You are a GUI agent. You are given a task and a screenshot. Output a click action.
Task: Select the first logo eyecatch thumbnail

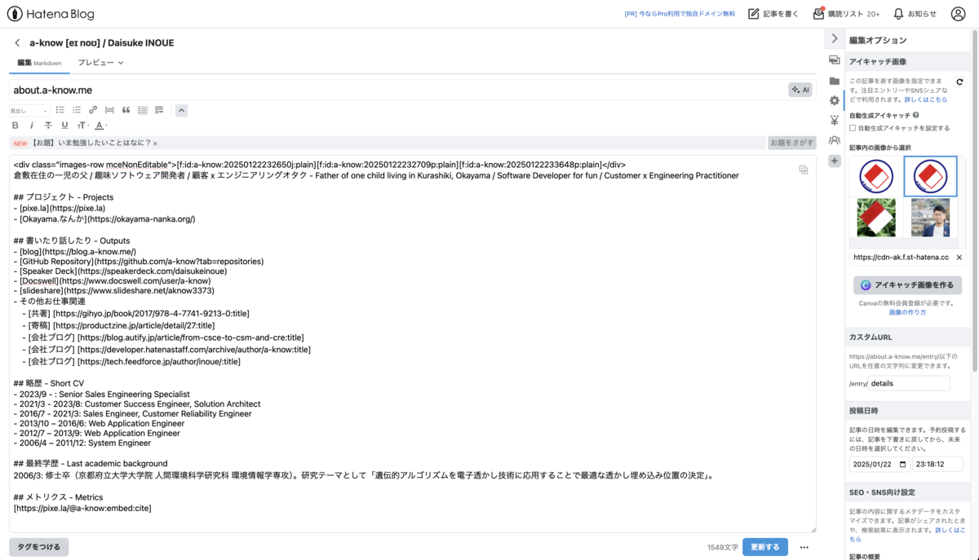pos(876,175)
